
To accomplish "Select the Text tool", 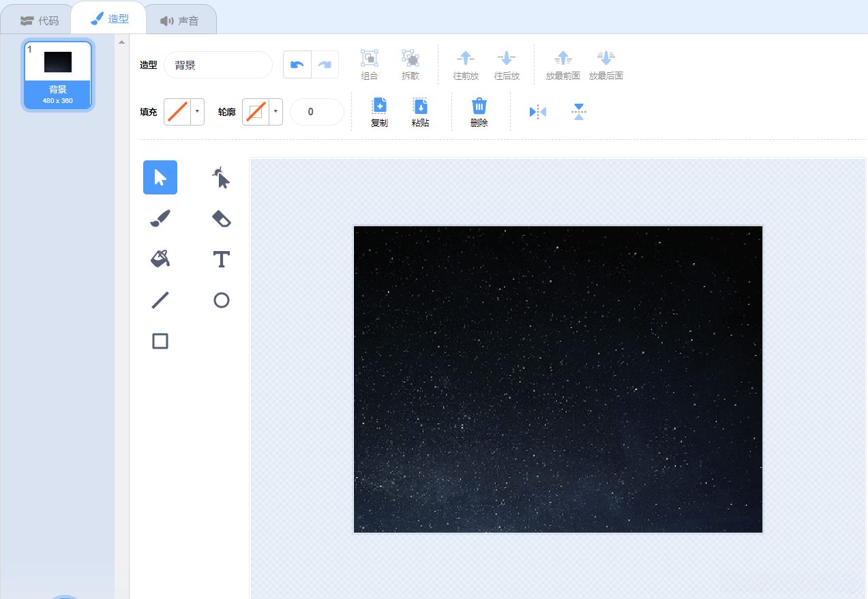I will click(221, 259).
